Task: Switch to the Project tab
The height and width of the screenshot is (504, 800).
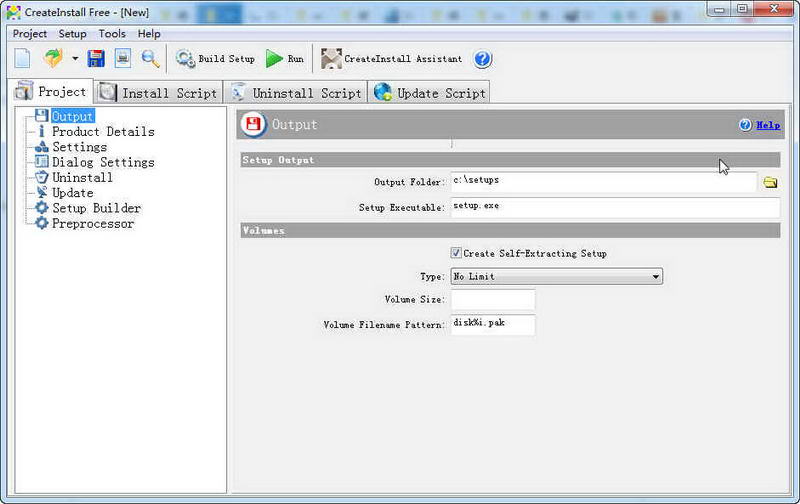Action: 50,92
